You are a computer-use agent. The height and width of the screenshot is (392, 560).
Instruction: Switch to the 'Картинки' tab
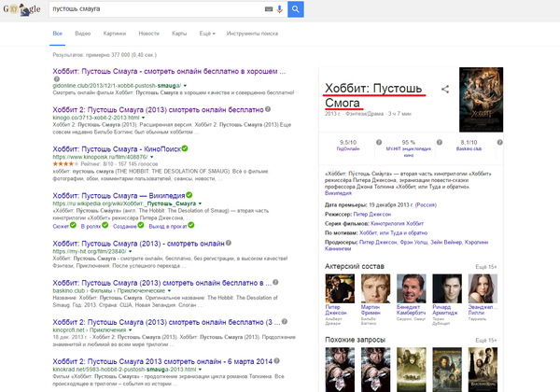click(115, 34)
